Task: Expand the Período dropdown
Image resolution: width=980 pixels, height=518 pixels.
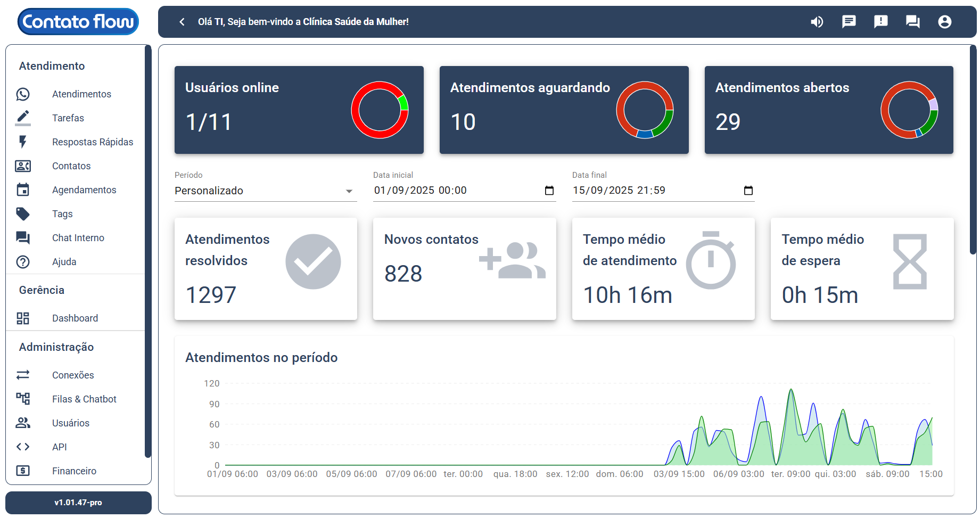Action: tap(265, 191)
